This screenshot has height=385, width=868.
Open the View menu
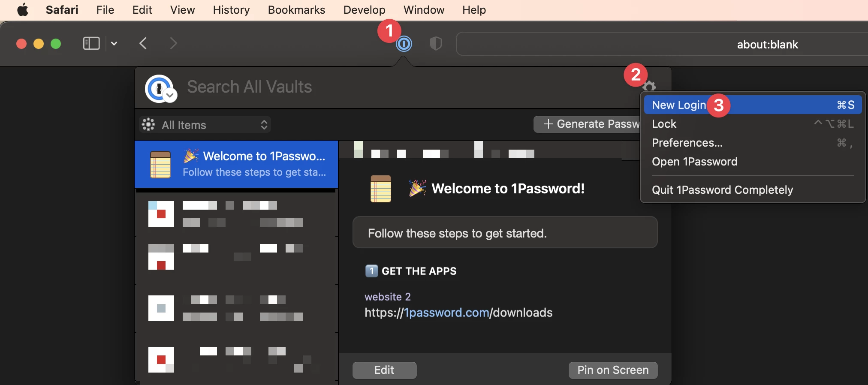(x=182, y=10)
